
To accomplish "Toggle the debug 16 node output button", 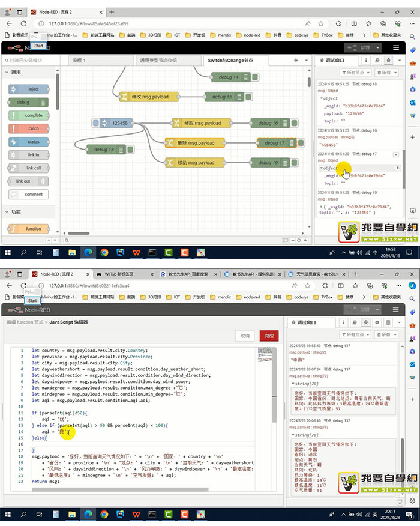I will pos(295,123).
